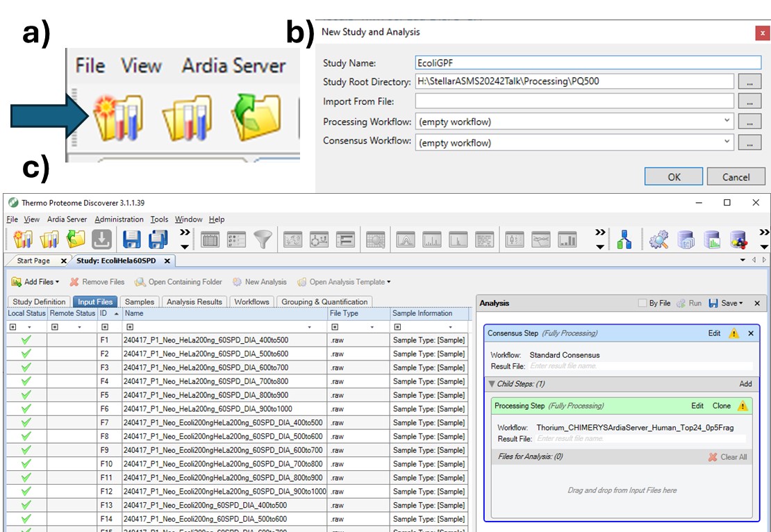
Task: Click the database with molecule toolbar icon
Action: click(738, 240)
